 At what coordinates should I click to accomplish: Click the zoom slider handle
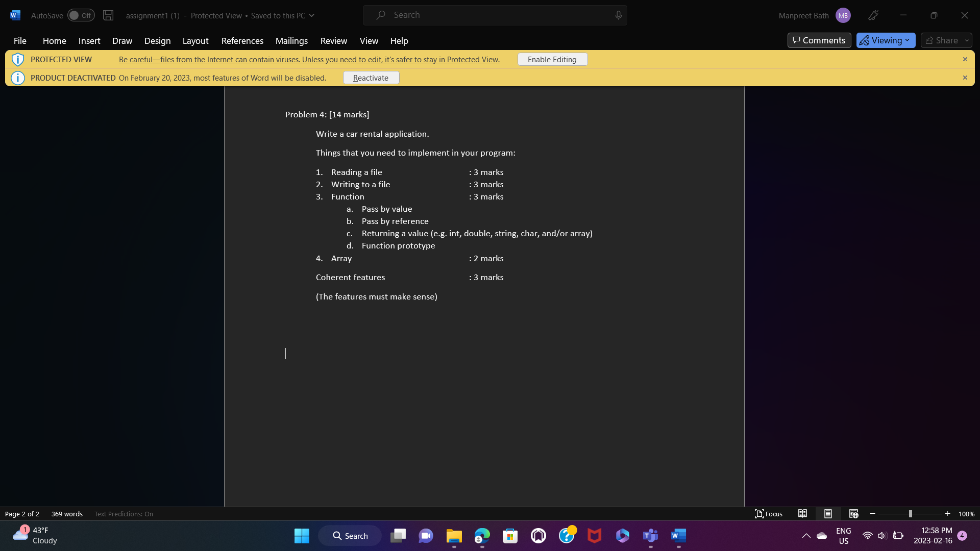tap(910, 514)
